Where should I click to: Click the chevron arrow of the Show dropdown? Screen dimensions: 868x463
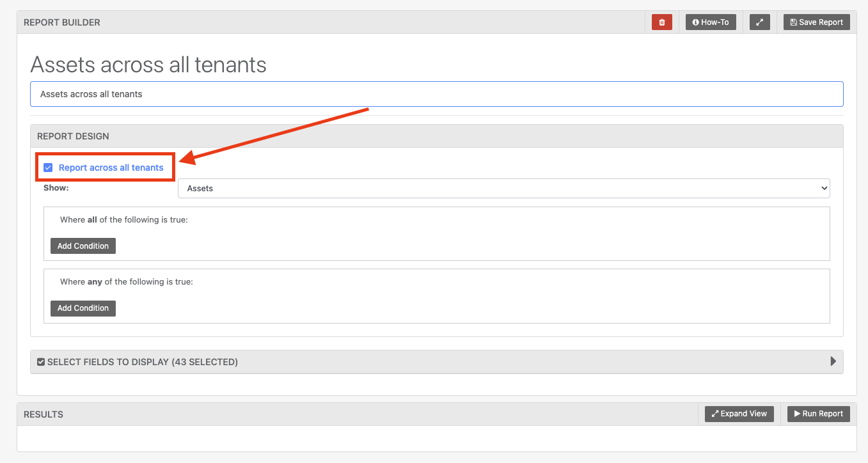pyautogui.click(x=823, y=189)
